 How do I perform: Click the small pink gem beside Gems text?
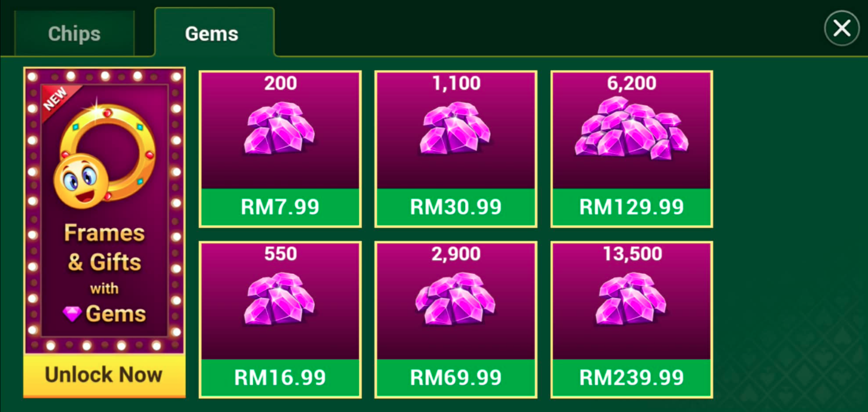coord(72,314)
